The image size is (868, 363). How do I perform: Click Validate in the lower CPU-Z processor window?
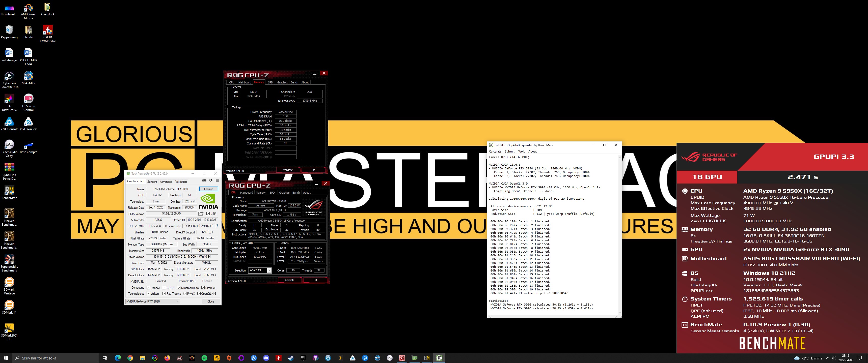tap(290, 280)
